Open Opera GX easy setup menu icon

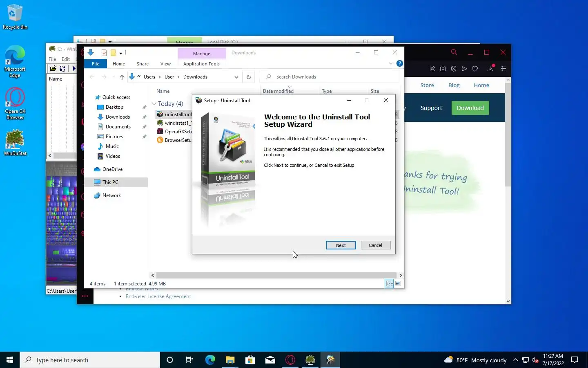(503, 69)
